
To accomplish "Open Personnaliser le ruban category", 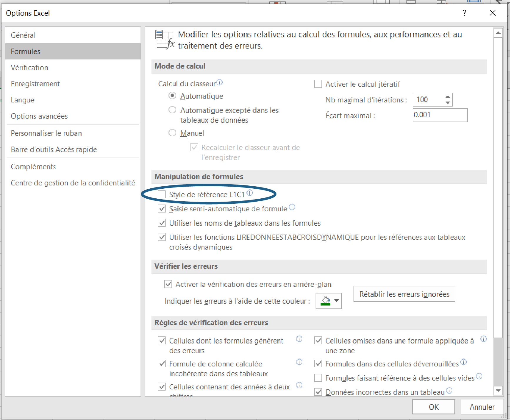I will pyautogui.click(x=73, y=133).
